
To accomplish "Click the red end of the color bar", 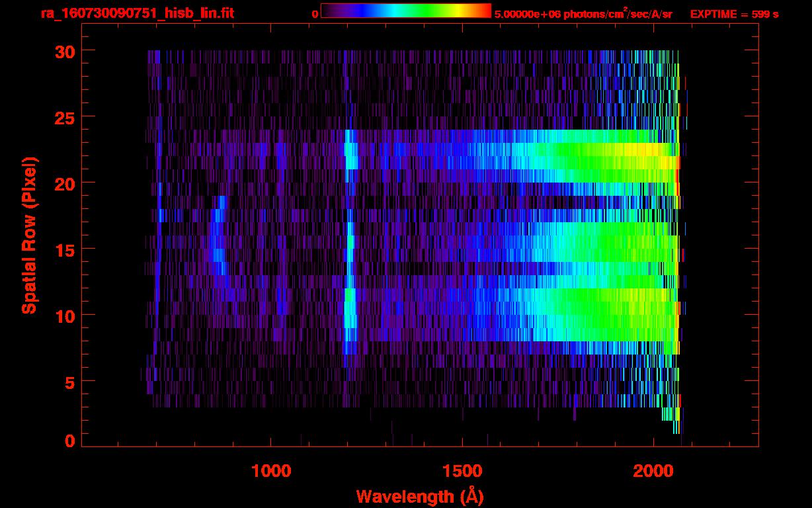I will (x=484, y=11).
